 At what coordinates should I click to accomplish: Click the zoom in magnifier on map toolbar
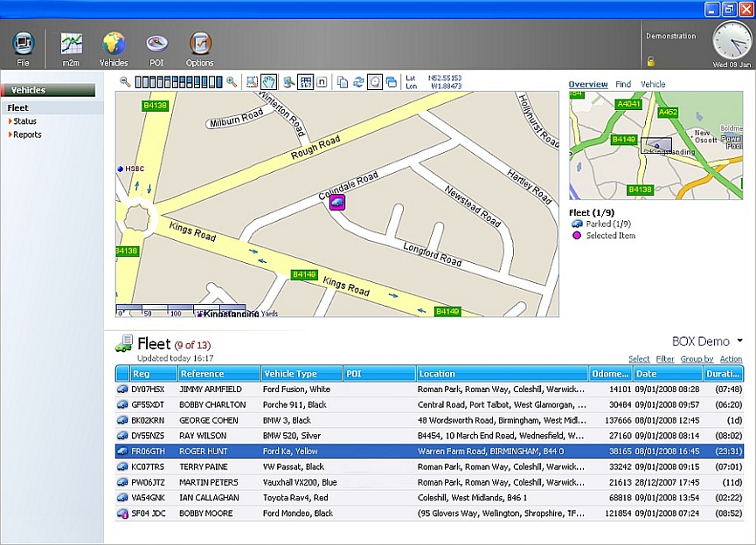(232, 82)
